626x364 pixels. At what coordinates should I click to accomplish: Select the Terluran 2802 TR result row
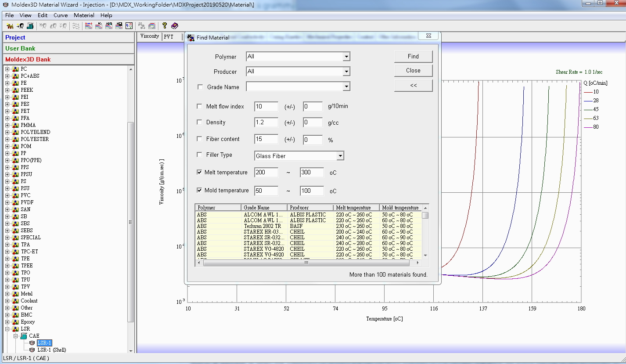point(309,226)
